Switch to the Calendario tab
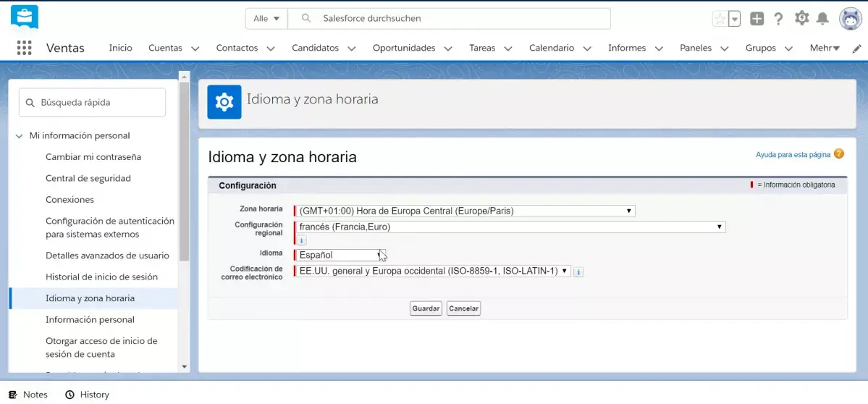 click(x=552, y=49)
